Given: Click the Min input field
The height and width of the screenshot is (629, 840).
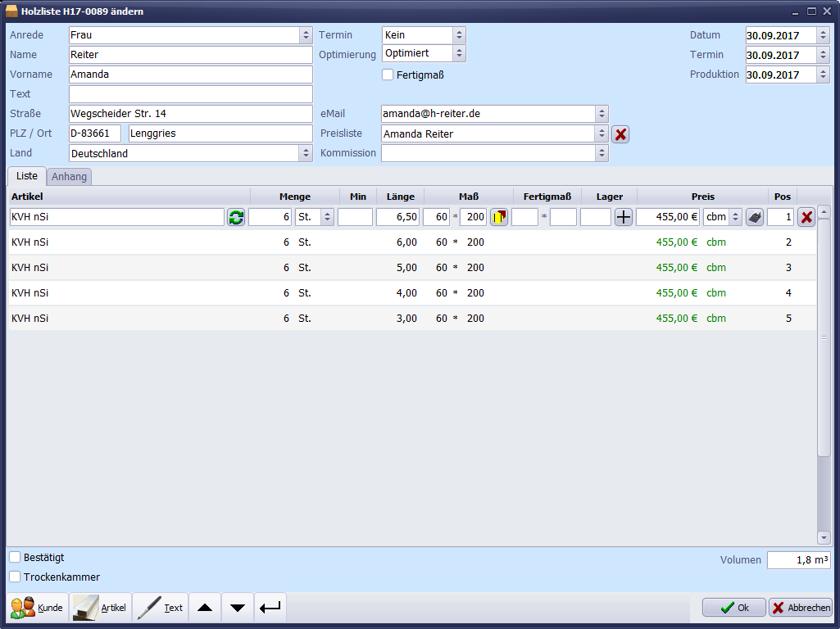Looking at the screenshot, I should pos(355,217).
